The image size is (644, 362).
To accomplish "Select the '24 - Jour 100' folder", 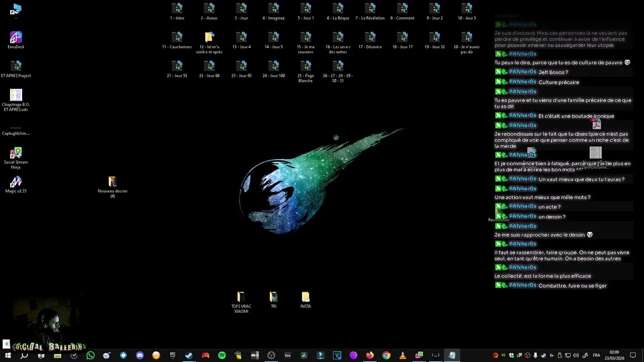I will click(274, 69).
